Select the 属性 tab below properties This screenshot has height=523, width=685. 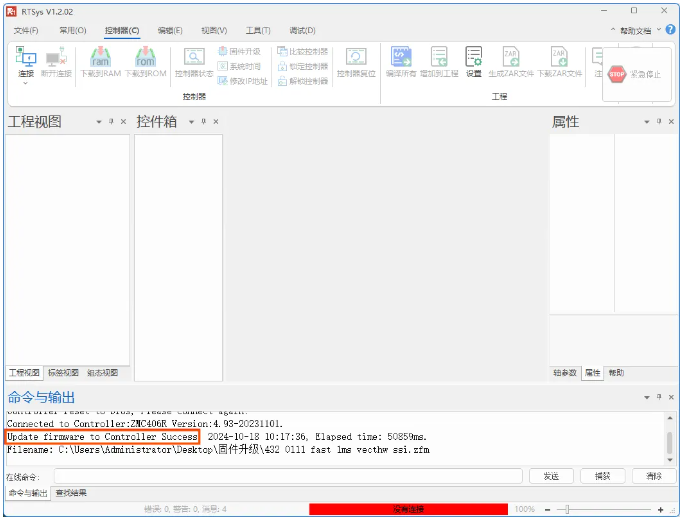point(592,373)
